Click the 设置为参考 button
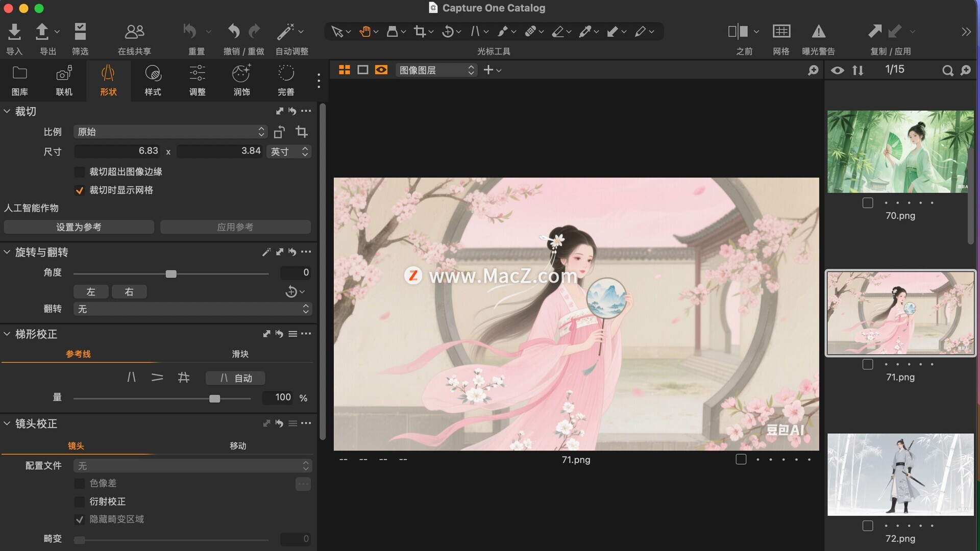 (x=79, y=227)
